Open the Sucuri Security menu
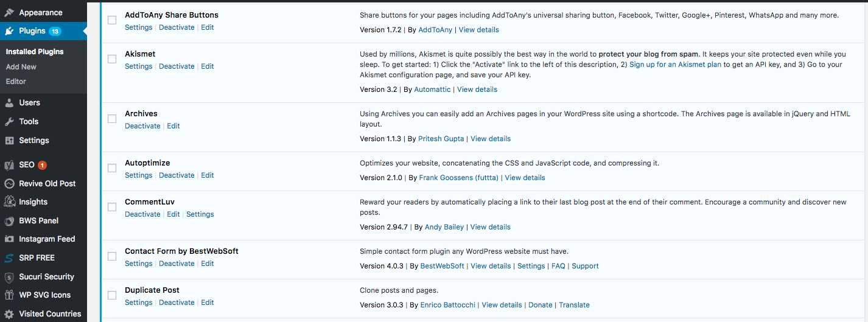Screen dimensions: 868x322 pos(46,277)
